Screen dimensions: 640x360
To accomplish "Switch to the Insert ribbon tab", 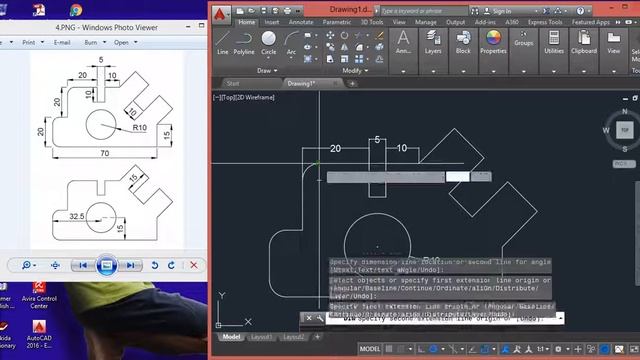I will coord(272,22).
